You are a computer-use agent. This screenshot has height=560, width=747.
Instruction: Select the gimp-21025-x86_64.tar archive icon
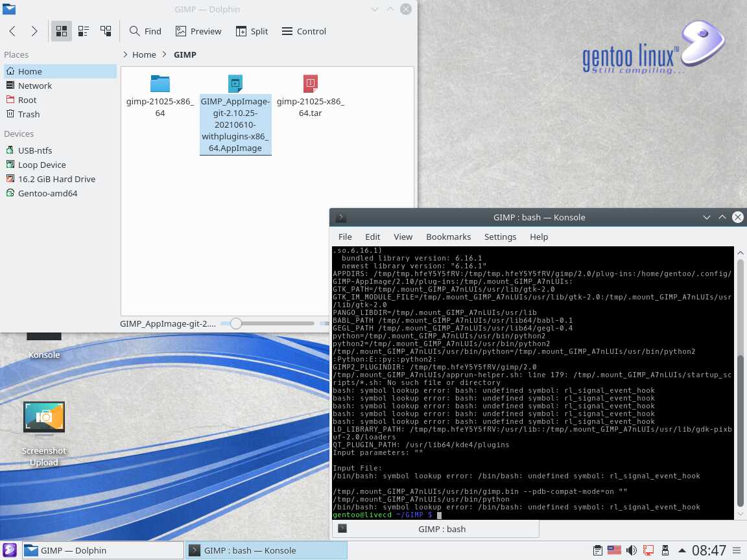click(311, 84)
